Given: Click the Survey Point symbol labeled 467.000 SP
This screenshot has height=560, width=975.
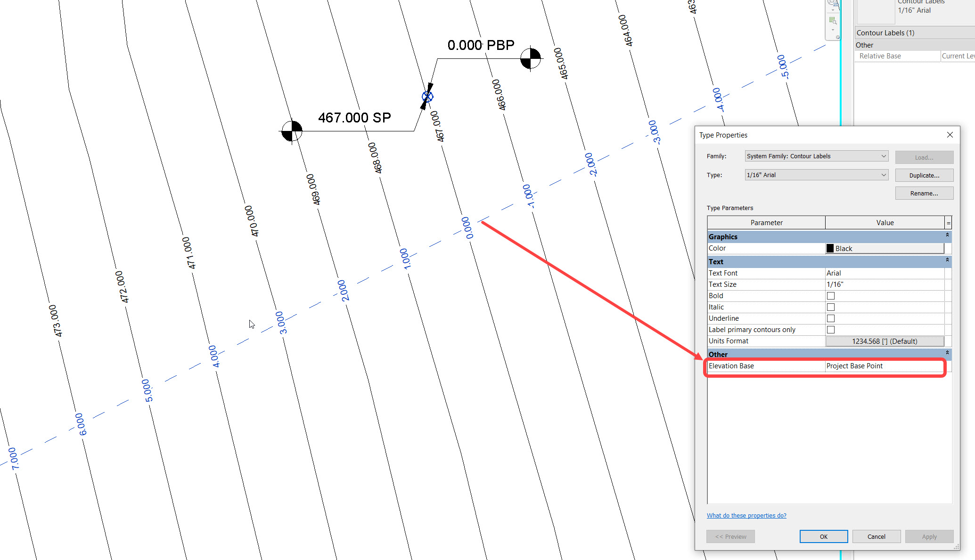Looking at the screenshot, I should point(292,131).
